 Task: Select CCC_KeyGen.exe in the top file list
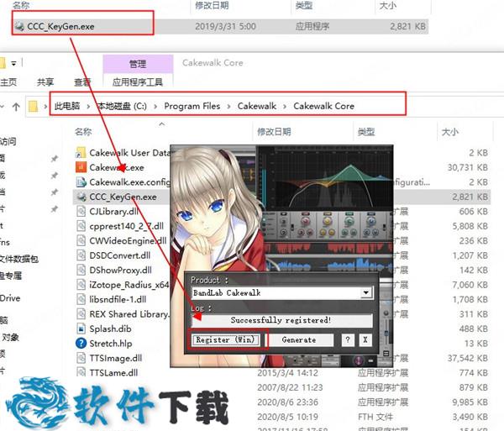220,26
